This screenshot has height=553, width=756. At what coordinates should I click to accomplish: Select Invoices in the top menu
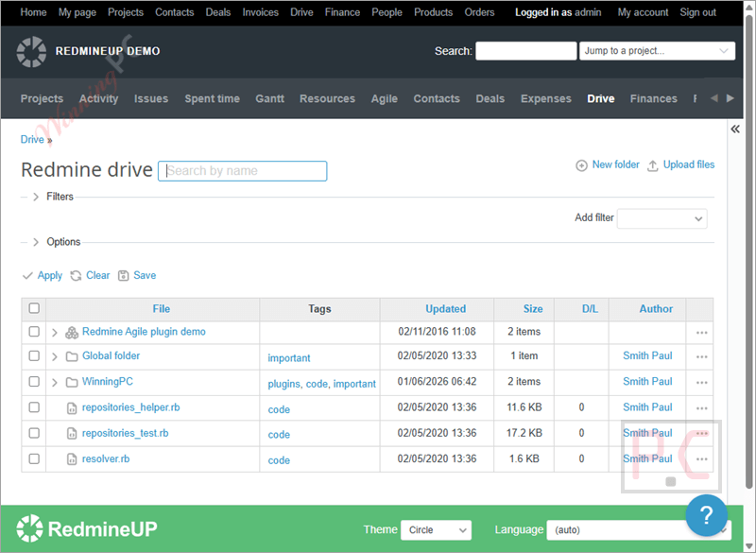point(261,12)
